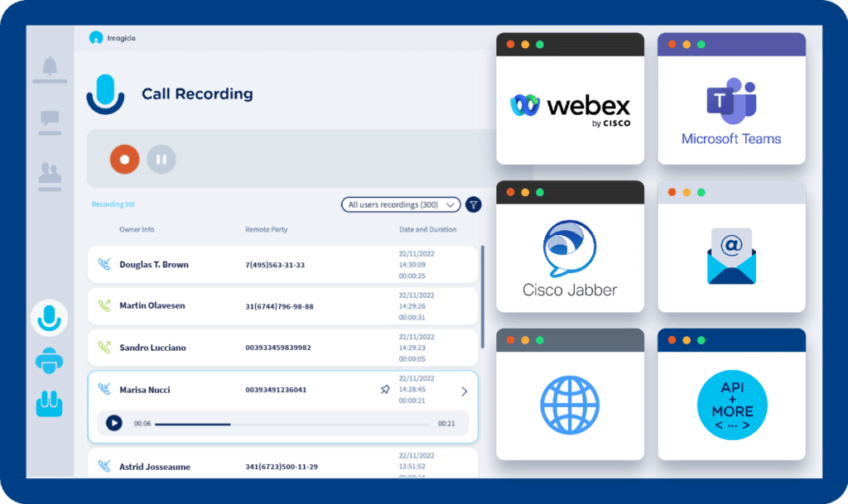This screenshot has height=504, width=848.
Task: Open the Microsoft Teams integration tile
Action: point(731,98)
